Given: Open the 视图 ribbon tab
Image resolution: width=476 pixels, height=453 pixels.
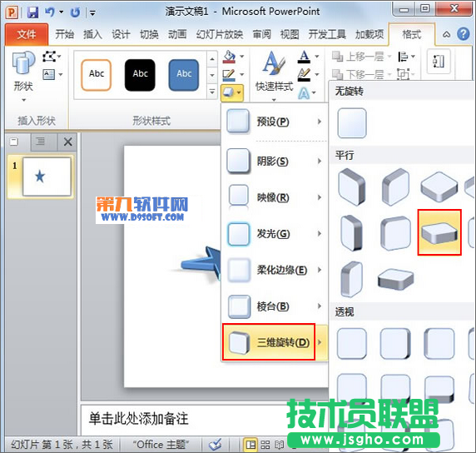Looking at the screenshot, I should tap(290, 34).
